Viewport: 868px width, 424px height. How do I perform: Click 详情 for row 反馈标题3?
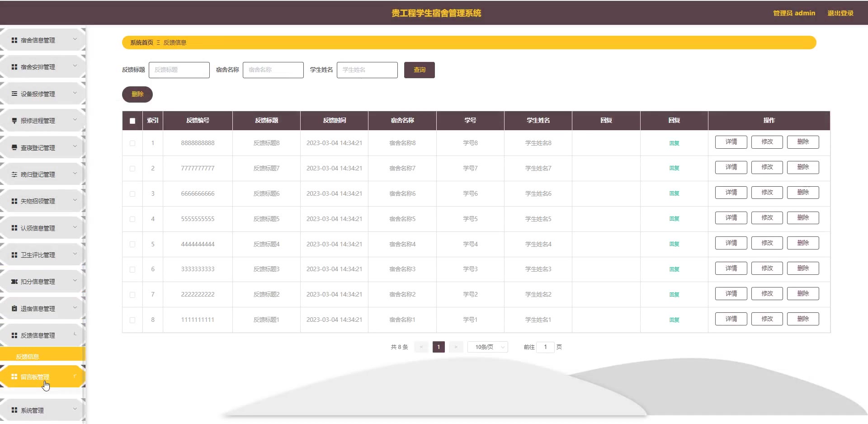coord(731,269)
